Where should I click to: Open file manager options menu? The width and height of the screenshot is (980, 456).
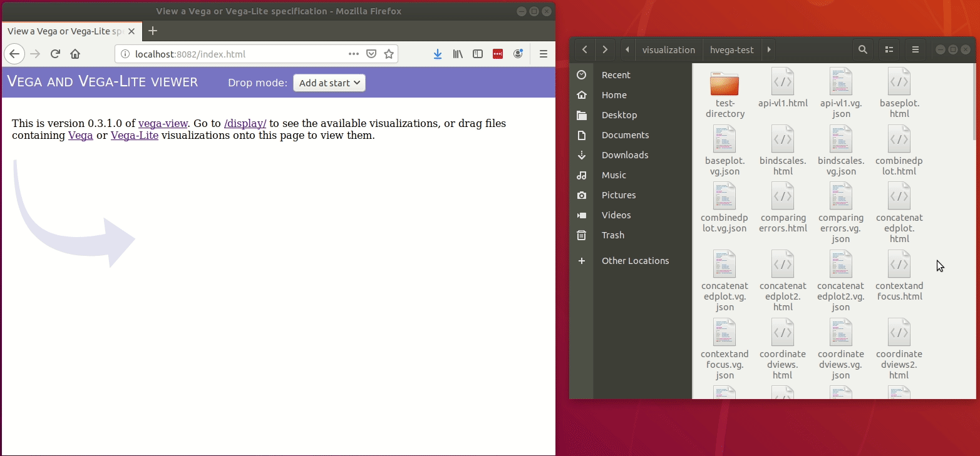(x=915, y=49)
